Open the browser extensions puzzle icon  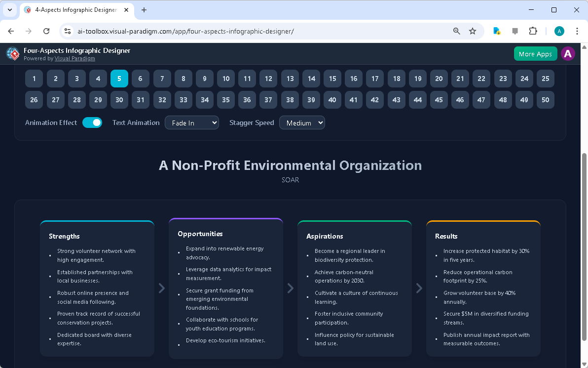pos(533,31)
